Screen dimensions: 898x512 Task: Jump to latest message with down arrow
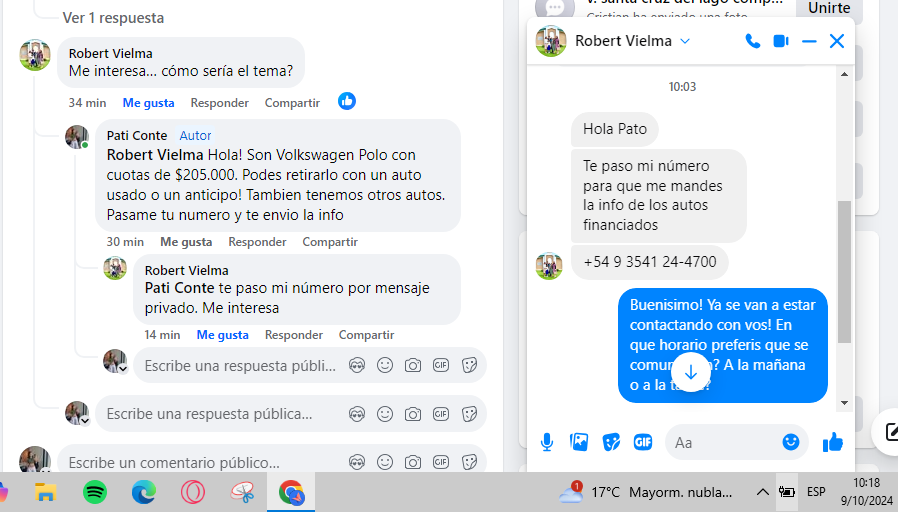[x=691, y=372]
